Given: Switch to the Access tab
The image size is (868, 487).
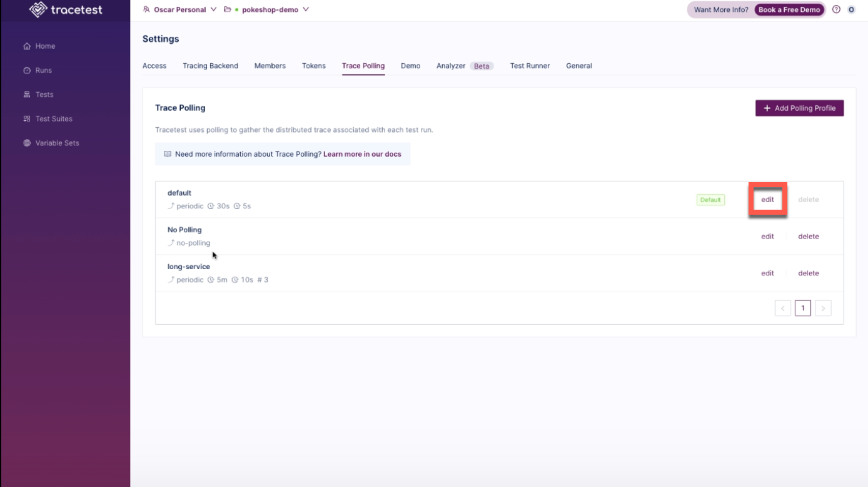Looking at the screenshot, I should coord(154,66).
